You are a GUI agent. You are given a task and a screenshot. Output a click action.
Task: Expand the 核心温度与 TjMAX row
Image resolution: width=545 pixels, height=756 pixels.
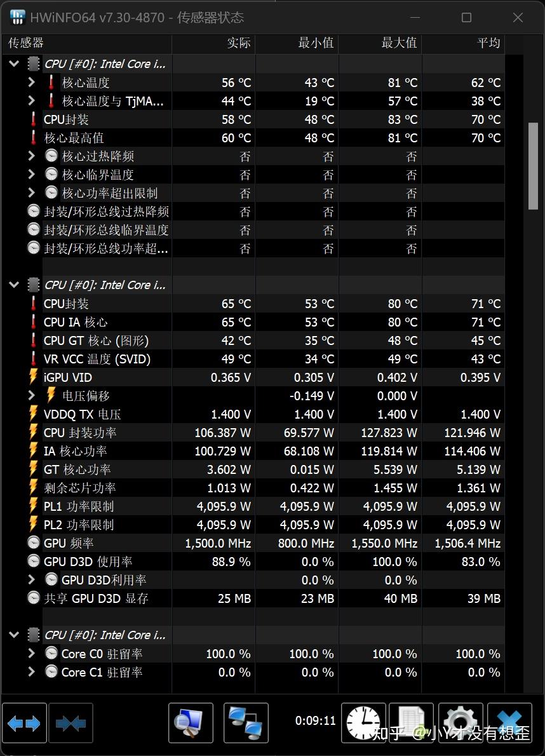pos(32,101)
